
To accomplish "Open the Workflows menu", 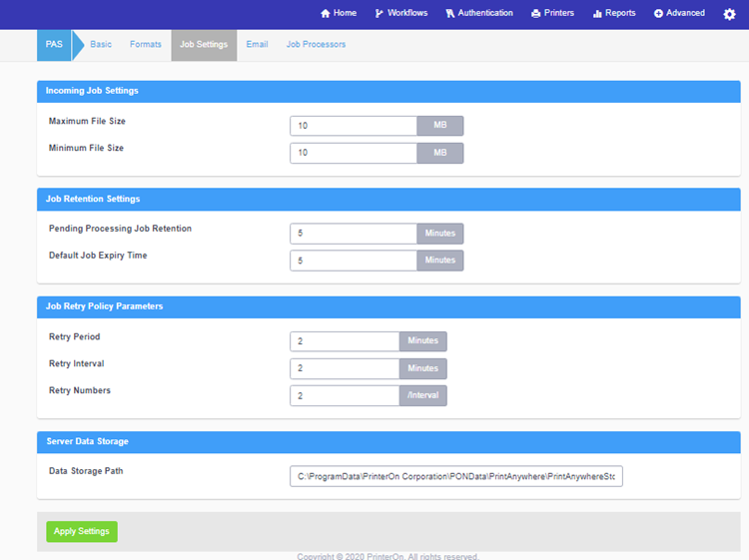I will click(400, 14).
